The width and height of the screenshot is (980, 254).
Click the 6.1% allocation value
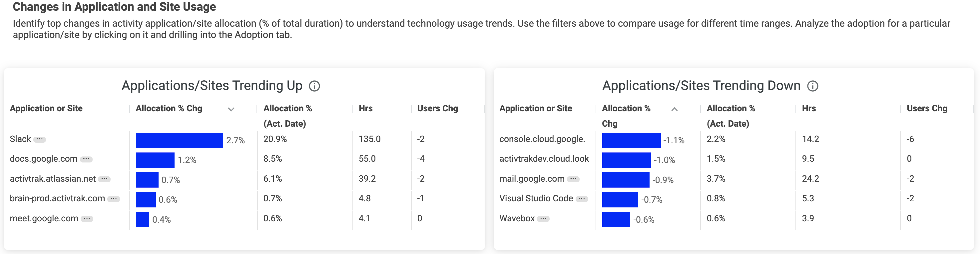click(x=273, y=179)
